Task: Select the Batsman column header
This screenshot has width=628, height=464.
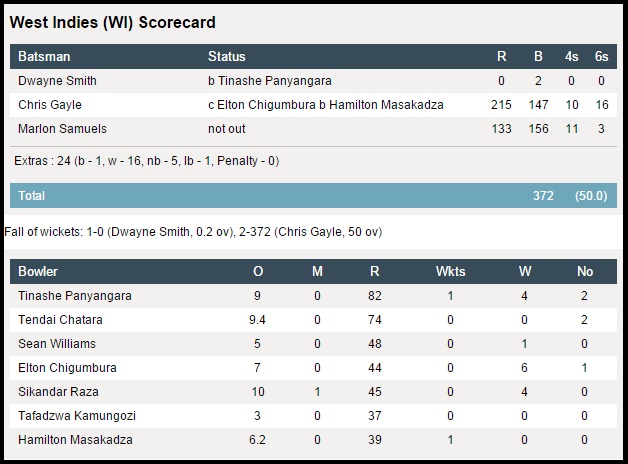Action: 44,56
